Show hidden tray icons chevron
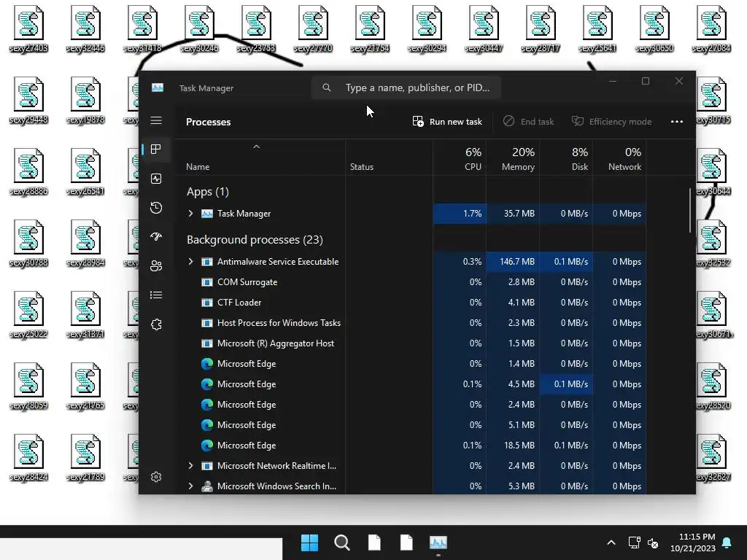The width and height of the screenshot is (747, 560). (x=611, y=542)
